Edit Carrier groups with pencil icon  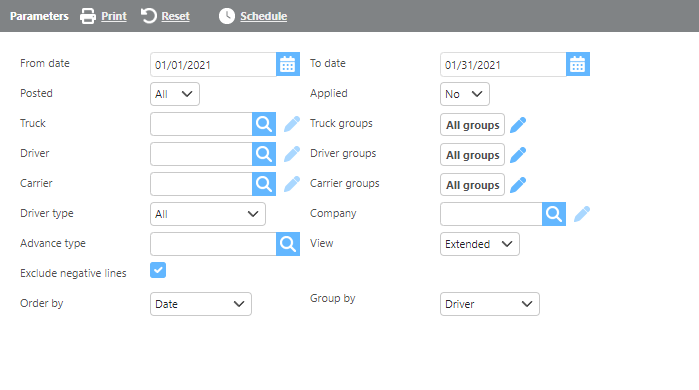(x=518, y=185)
